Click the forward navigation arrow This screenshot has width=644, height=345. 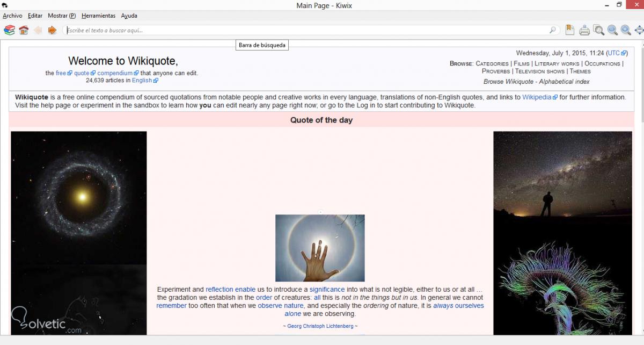point(52,30)
